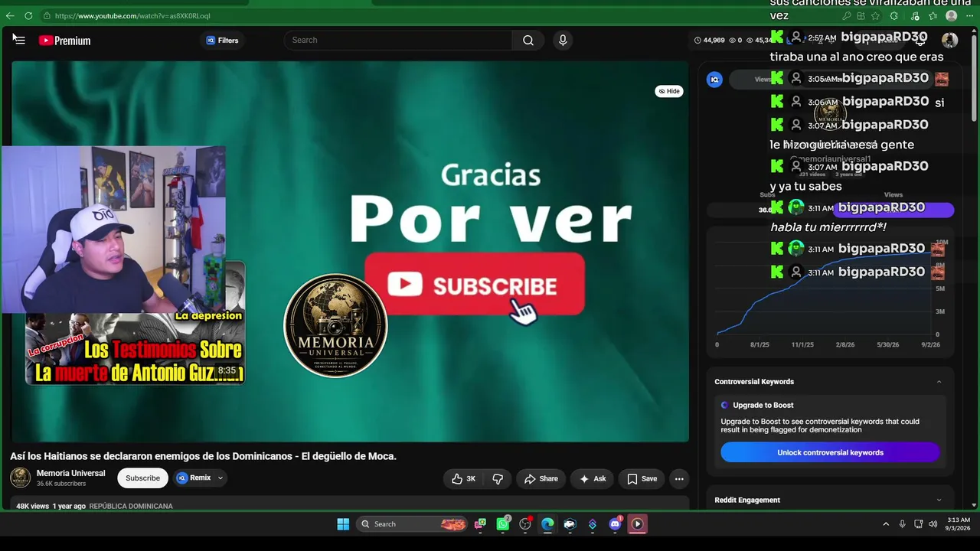Image resolution: width=980 pixels, height=551 pixels.
Task: Open OBS Studio from the taskbar
Action: pyautogui.click(x=525, y=524)
